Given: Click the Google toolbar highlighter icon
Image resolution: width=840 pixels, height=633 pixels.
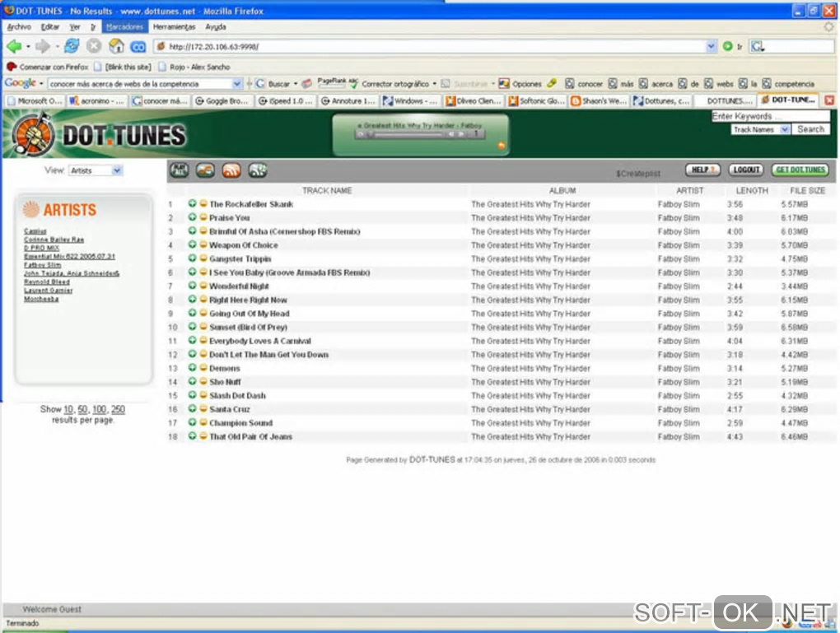Looking at the screenshot, I should tap(552, 83).
